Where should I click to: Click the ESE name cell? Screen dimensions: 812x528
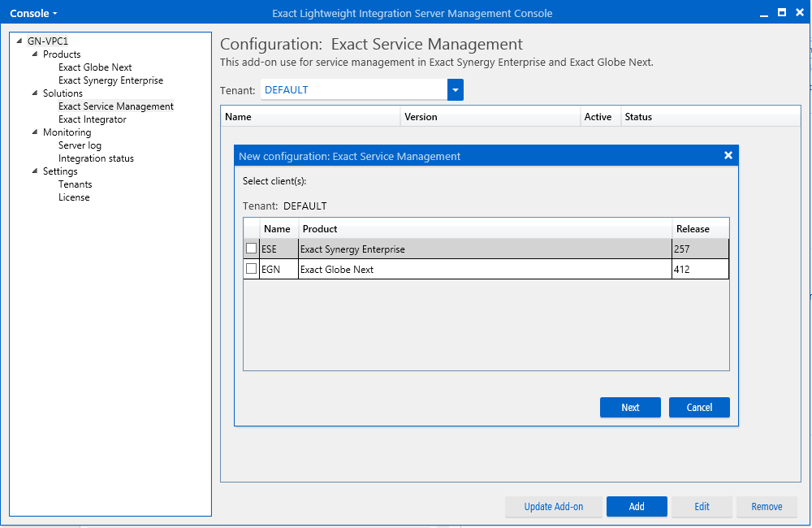tap(279, 249)
